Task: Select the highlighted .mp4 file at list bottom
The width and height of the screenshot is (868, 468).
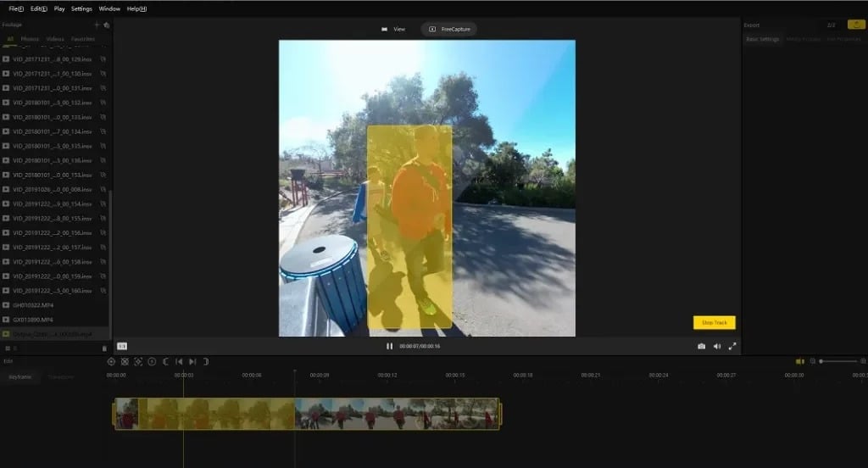Action: coord(54,334)
